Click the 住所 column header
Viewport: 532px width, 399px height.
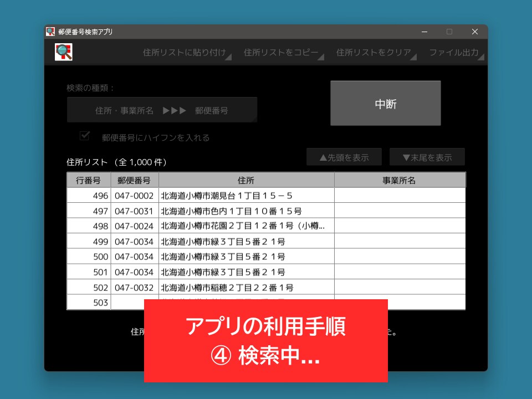[246, 180]
